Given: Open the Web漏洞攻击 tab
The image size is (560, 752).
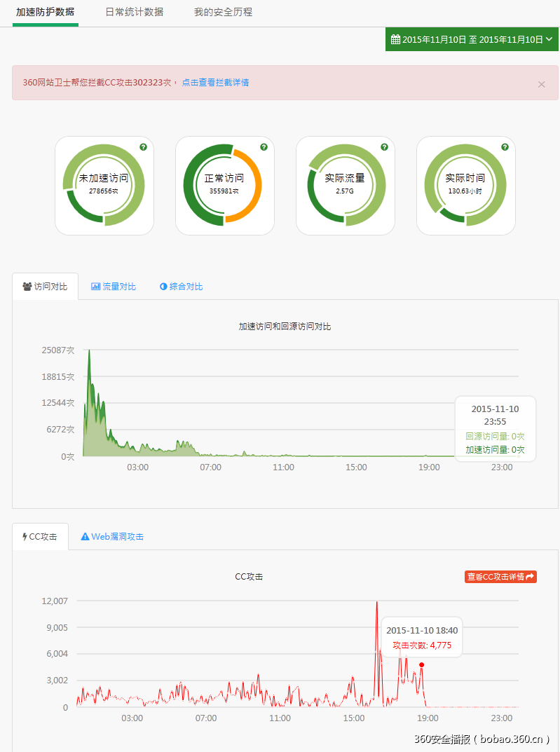Looking at the screenshot, I should 112,537.
